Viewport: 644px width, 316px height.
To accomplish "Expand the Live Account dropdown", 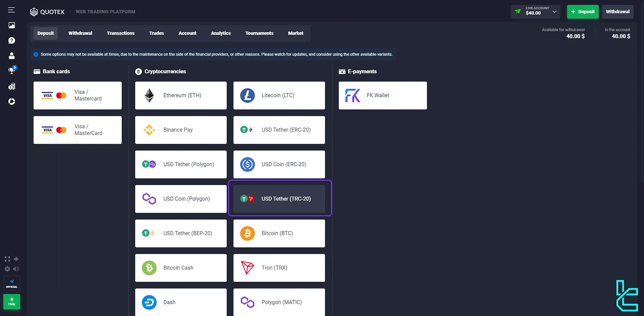I will [x=535, y=12].
